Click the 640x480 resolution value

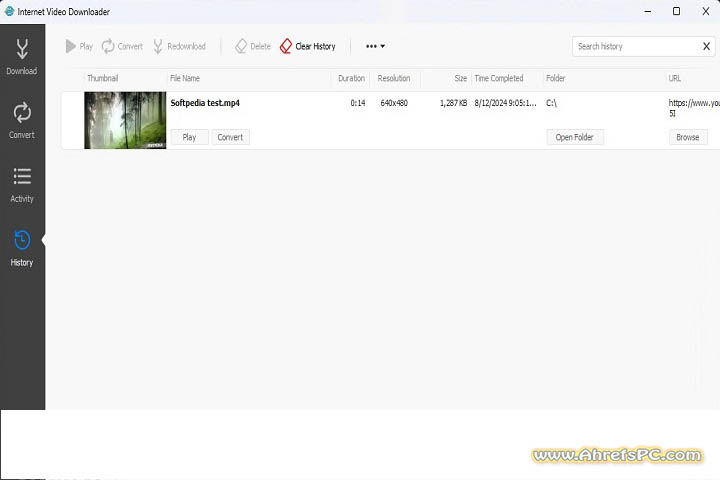pos(394,103)
